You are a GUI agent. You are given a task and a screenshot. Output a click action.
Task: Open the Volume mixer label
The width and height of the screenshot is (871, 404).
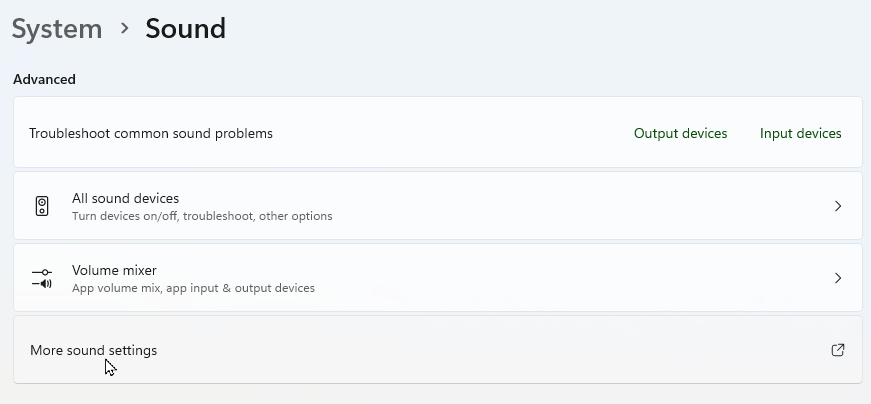click(114, 270)
